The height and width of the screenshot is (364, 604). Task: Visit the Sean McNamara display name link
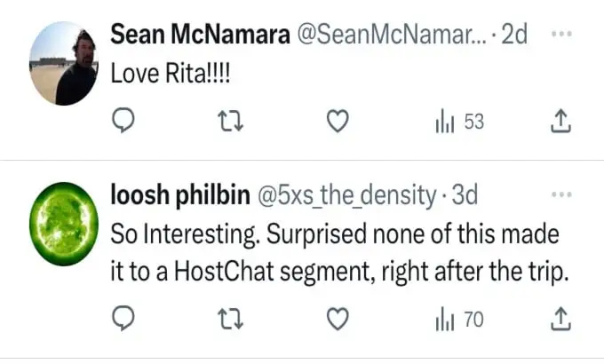click(200, 35)
